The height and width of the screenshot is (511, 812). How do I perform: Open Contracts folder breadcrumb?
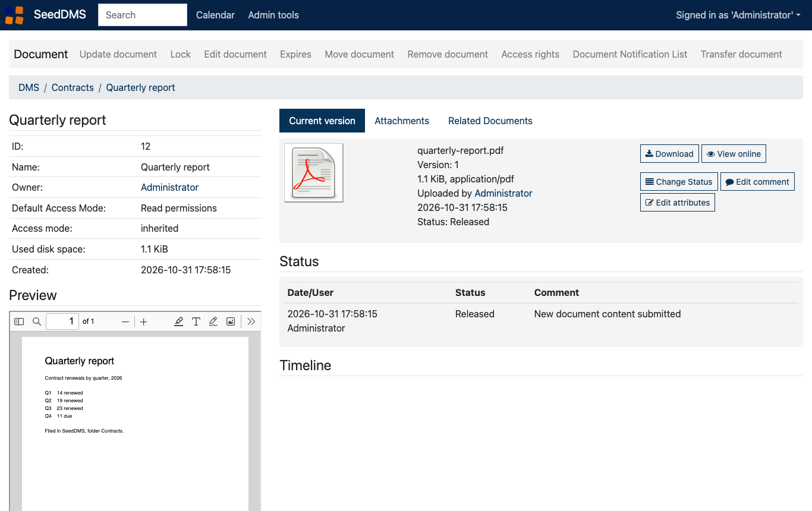pyautogui.click(x=73, y=87)
